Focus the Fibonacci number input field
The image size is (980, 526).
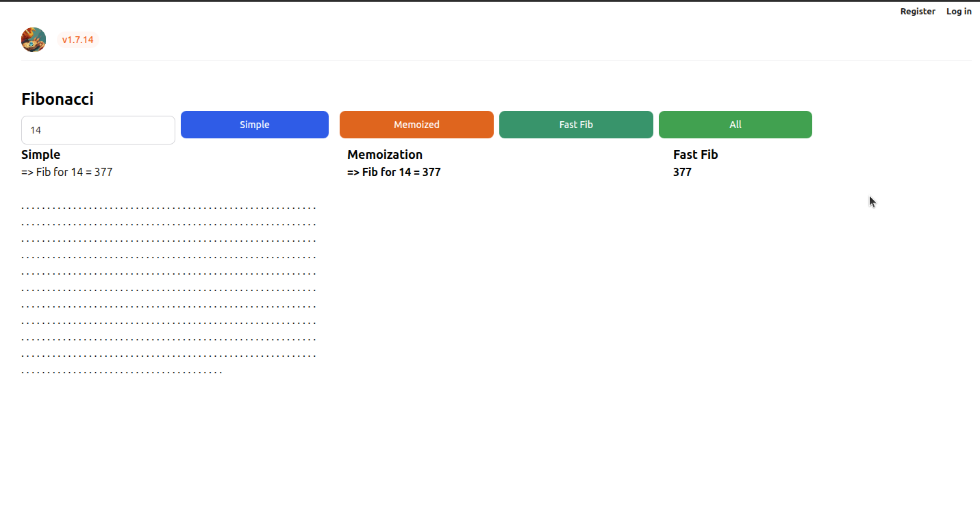98,130
